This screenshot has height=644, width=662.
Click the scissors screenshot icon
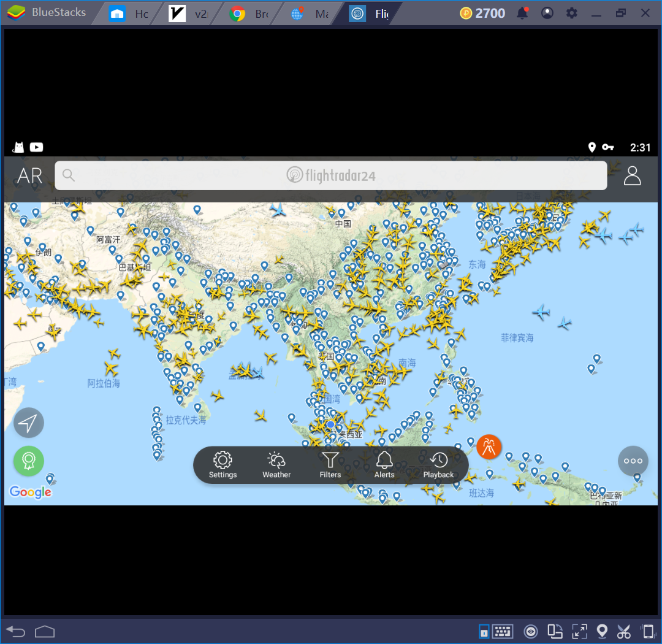pos(623,632)
